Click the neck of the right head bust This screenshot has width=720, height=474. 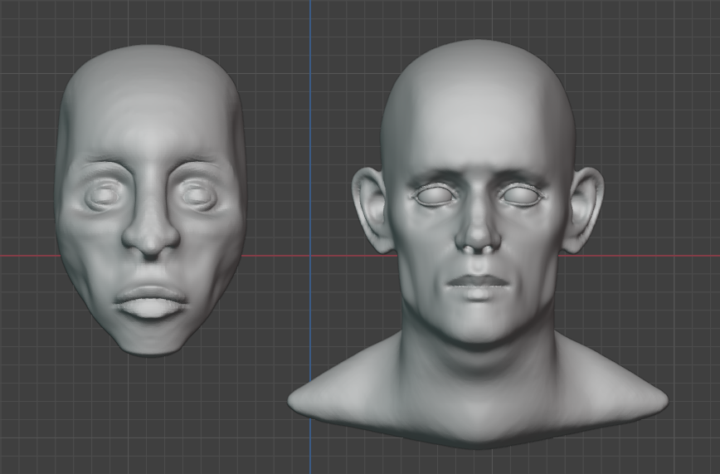coord(478,370)
